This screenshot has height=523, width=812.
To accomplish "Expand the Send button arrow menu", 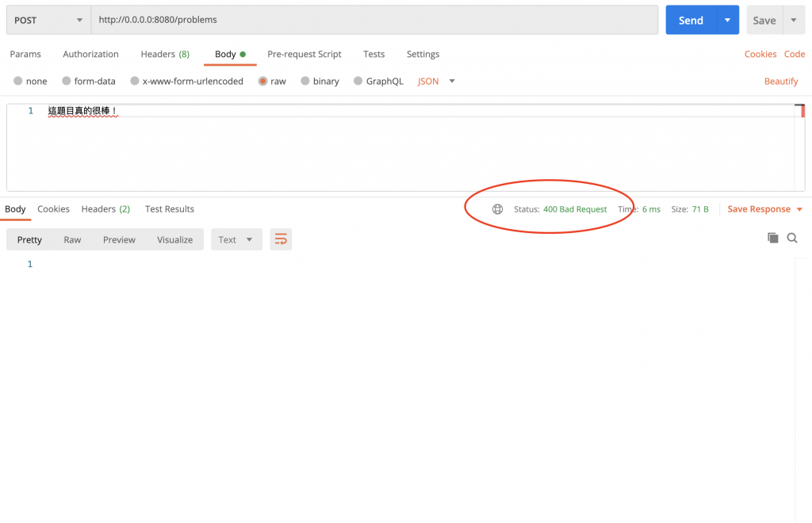I will click(728, 20).
